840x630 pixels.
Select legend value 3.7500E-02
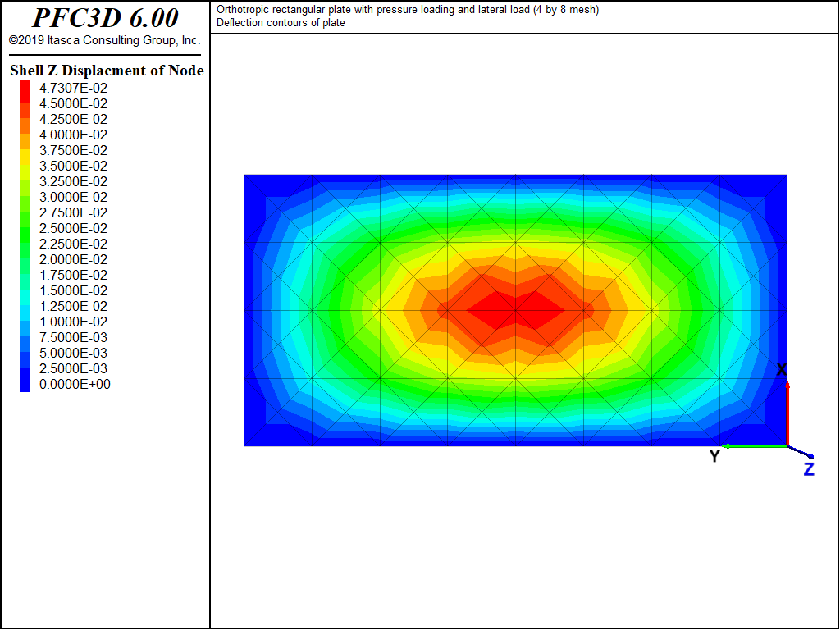(x=73, y=150)
